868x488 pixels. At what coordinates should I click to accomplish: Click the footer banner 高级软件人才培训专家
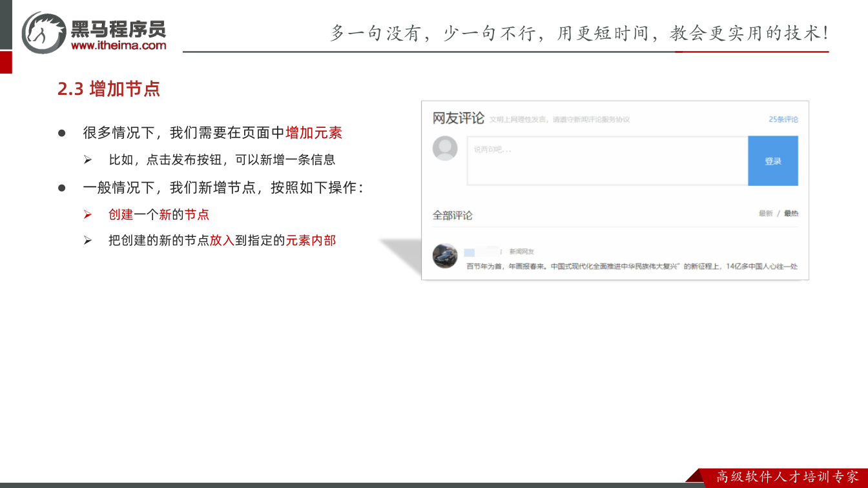(788, 477)
